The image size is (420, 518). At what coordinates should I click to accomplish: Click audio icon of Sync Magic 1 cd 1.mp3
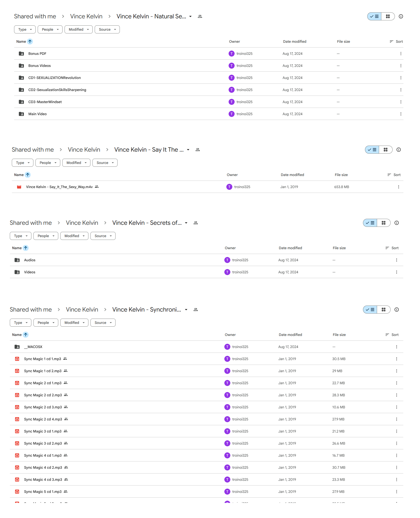17,359
